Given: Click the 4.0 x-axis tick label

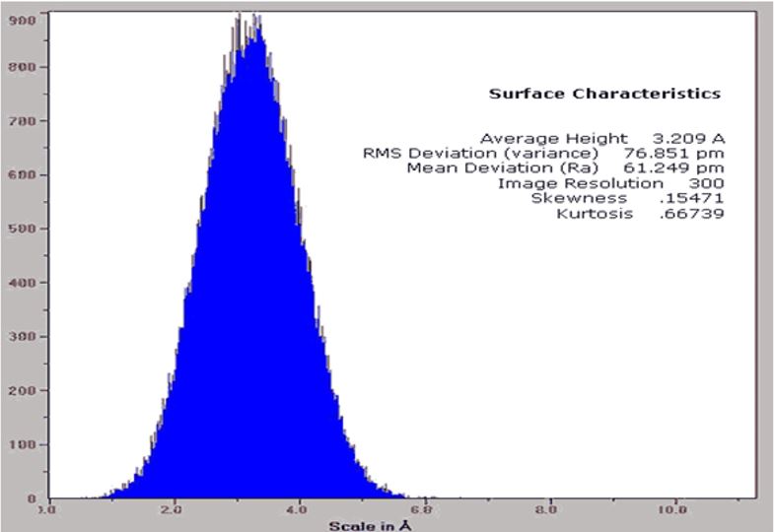Looking at the screenshot, I should click(299, 509).
